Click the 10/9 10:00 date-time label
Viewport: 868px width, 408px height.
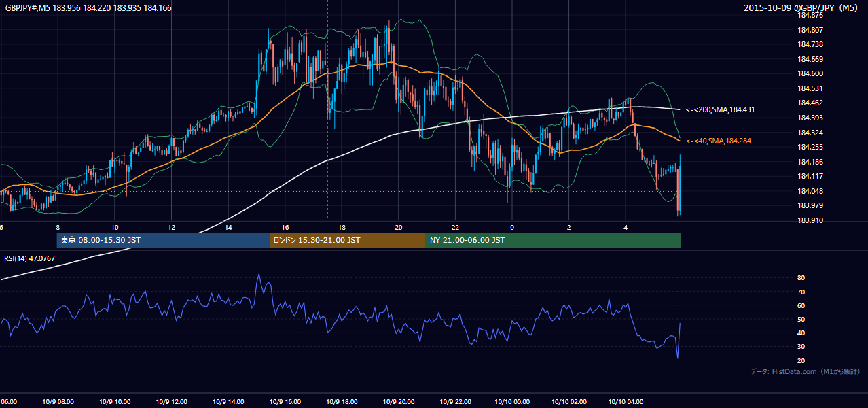click(115, 402)
